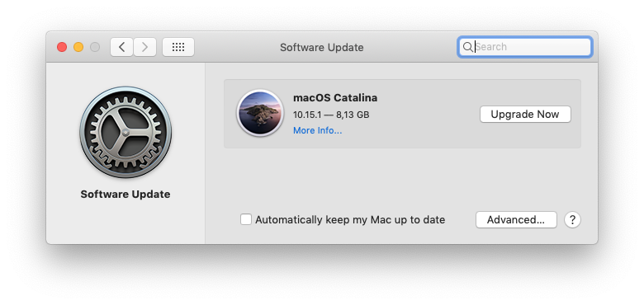Image resolution: width=644 pixels, height=305 pixels.
Task: Open the More Info... link
Action: 318,130
